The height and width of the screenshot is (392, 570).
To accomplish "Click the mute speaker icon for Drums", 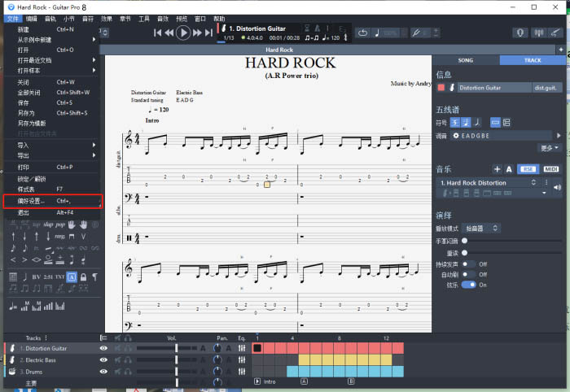I will [x=118, y=372].
